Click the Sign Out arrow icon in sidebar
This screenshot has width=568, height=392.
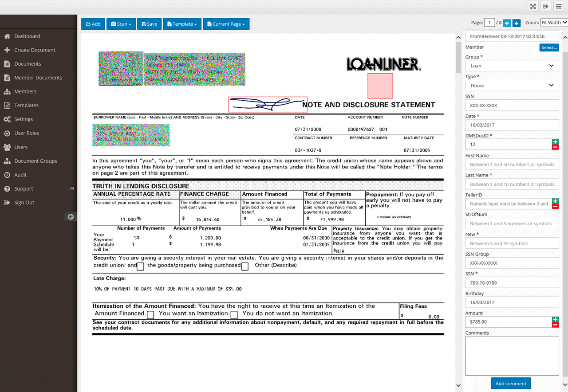coord(7,203)
